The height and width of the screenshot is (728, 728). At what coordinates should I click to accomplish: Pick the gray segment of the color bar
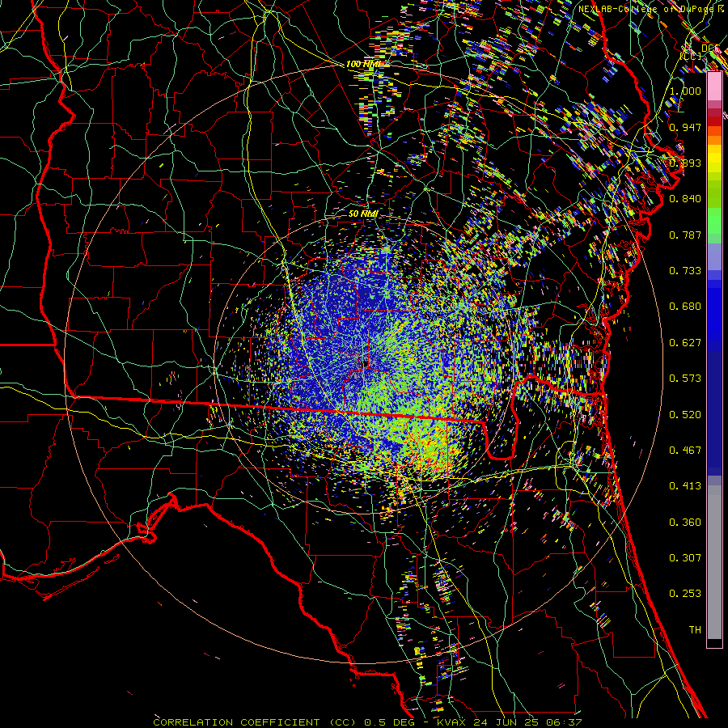[714, 562]
